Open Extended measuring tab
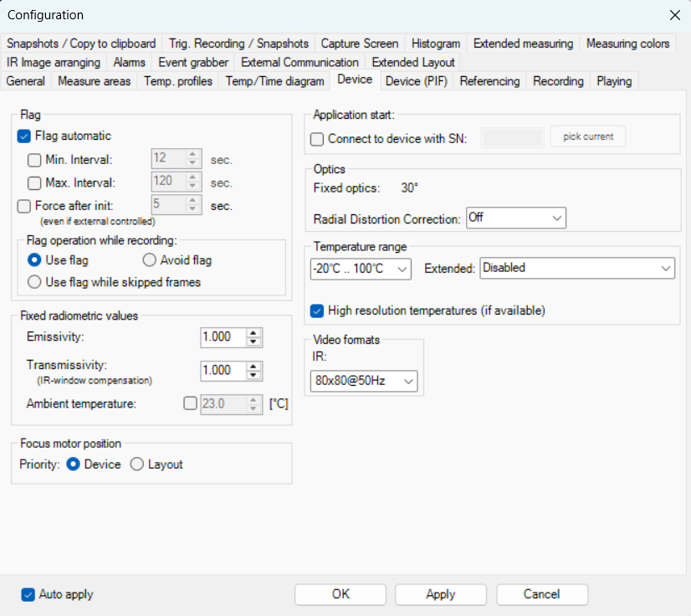This screenshot has height=616, width=691. pos(523,44)
